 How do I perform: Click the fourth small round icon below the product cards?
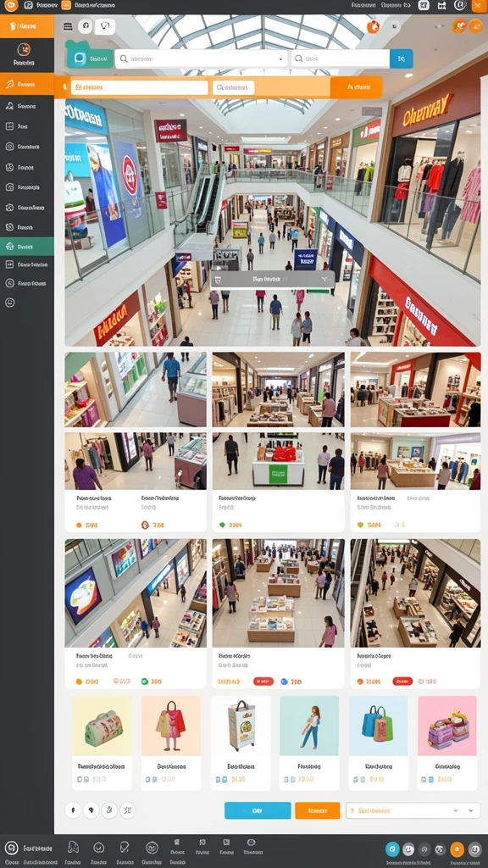tap(127, 810)
